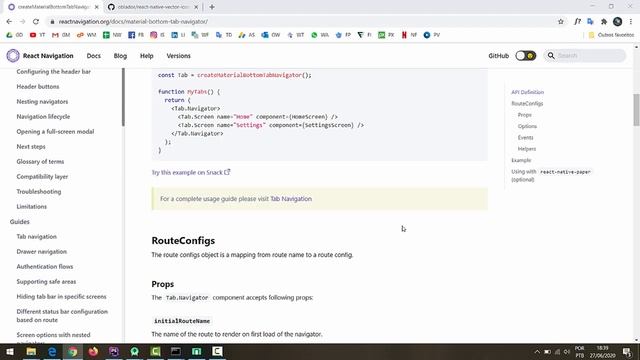Open Limitations in the sidebar
This screenshot has height=360, width=640.
tap(31, 207)
